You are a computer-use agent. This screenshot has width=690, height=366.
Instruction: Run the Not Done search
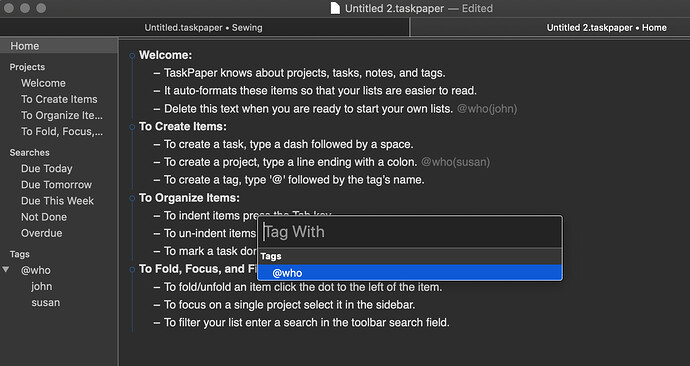44,217
